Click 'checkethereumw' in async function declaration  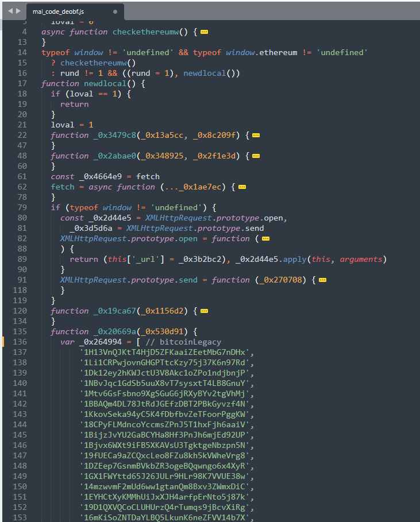[x=145, y=32]
